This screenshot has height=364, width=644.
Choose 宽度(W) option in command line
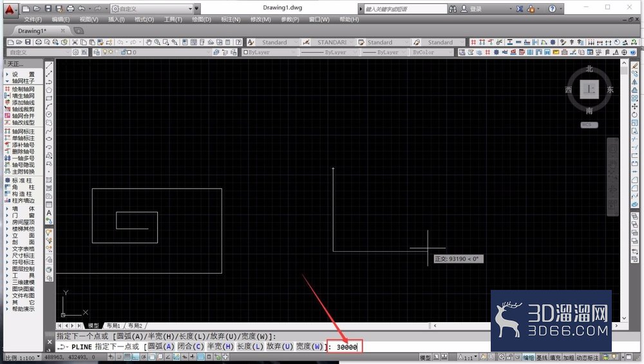tap(309, 347)
